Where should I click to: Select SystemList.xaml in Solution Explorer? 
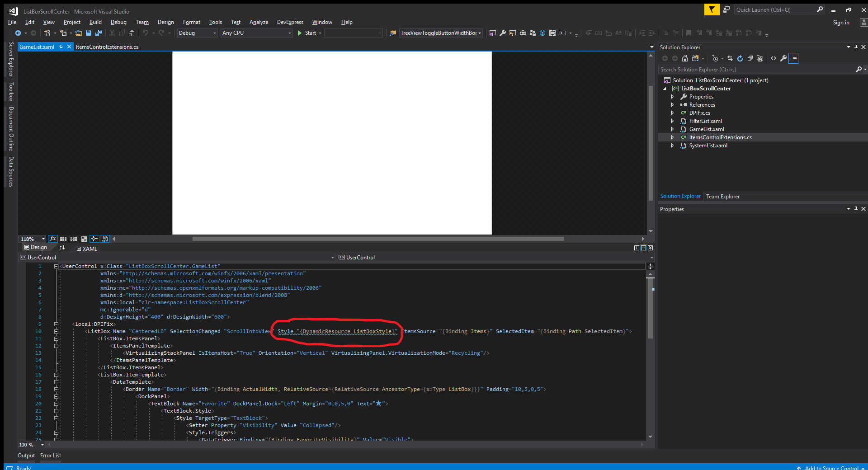(708, 146)
